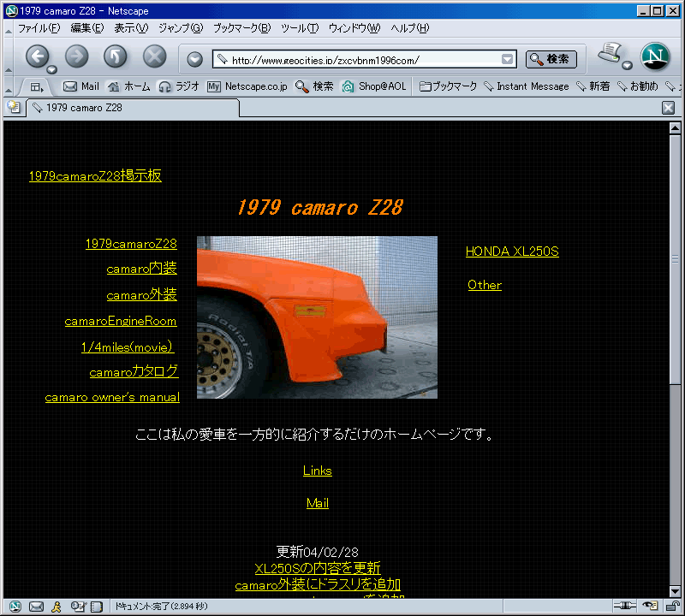Click the Mail link on the web page

[x=318, y=503]
